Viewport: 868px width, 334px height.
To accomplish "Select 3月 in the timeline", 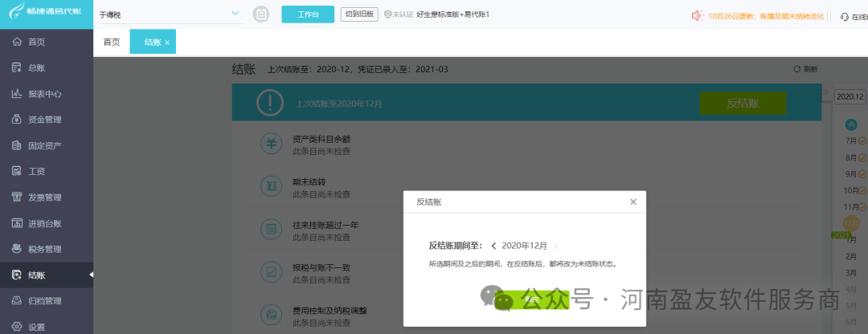I will (x=851, y=273).
